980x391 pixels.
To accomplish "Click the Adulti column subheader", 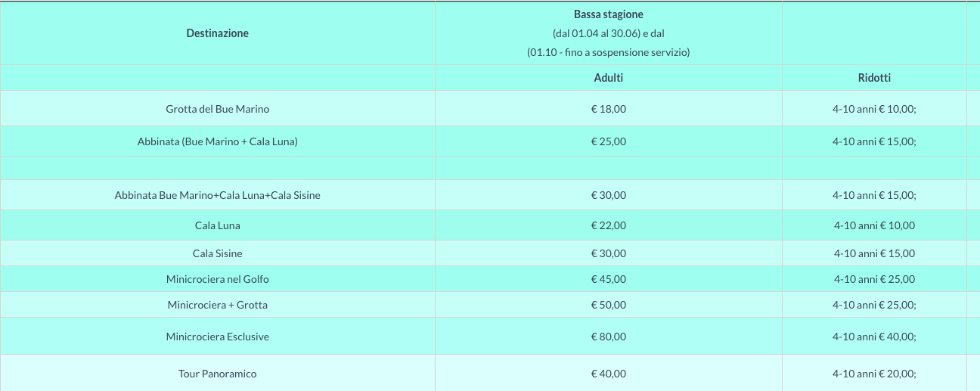I will coord(609,78).
